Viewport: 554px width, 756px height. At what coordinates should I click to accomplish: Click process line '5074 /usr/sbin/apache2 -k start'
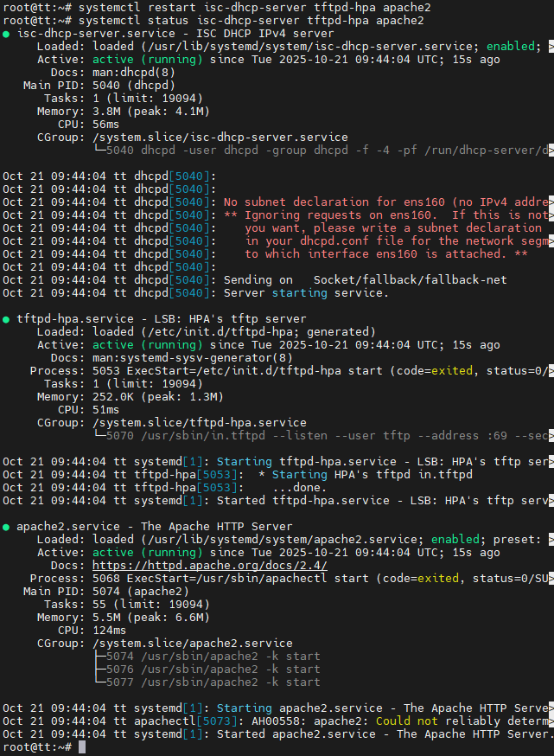click(213, 657)
